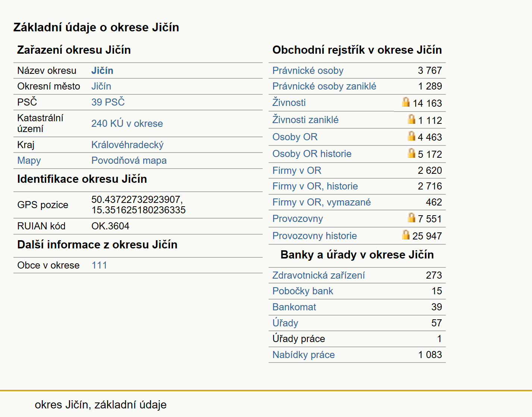Open the Nabídky práce link
This screenshot has height=417, width=532.
[303, 355]
